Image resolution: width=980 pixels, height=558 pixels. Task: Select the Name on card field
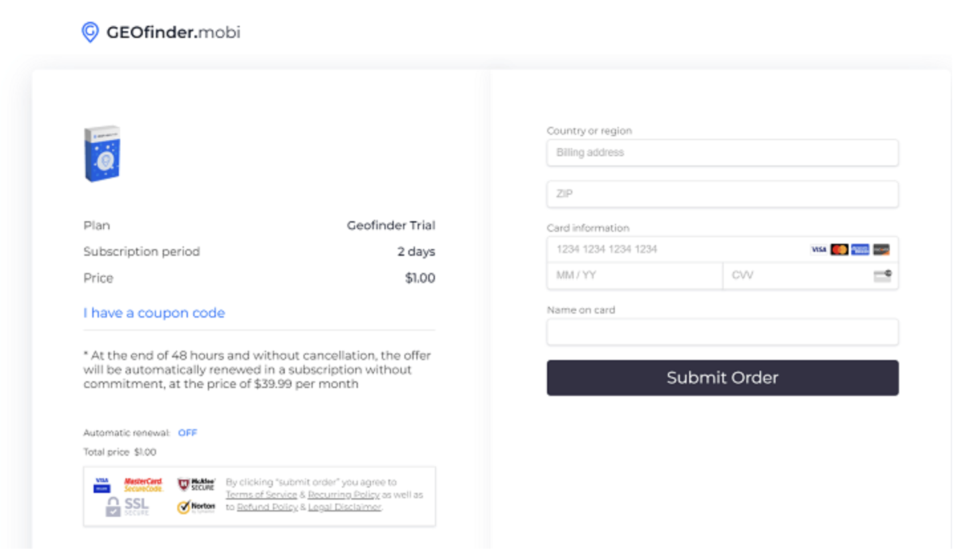click(x=722, y=332)
